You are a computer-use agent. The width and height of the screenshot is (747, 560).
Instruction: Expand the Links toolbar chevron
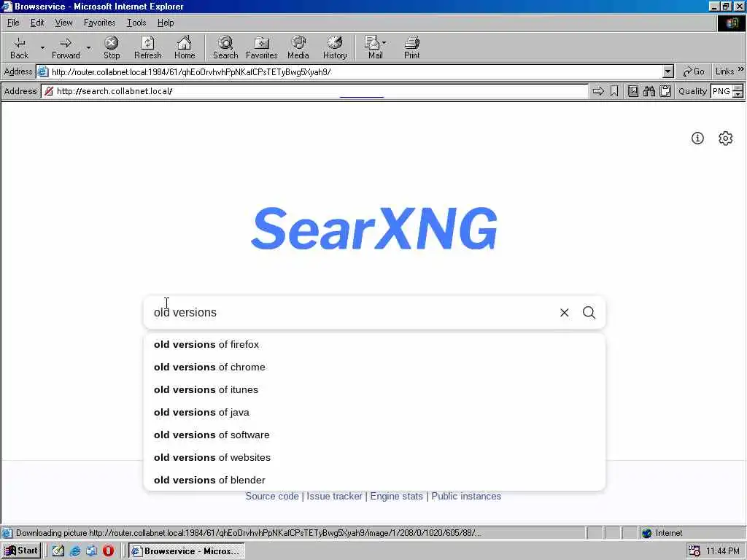tap(741, 70)
